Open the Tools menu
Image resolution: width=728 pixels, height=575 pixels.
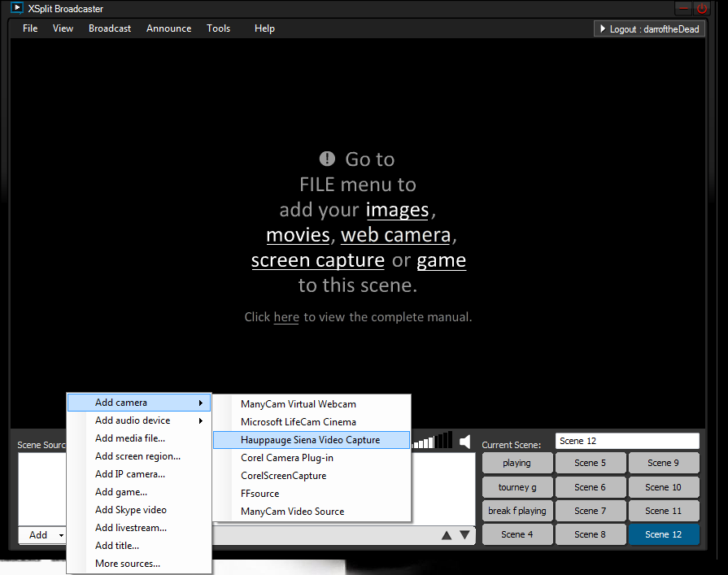[x=218, y=28]
